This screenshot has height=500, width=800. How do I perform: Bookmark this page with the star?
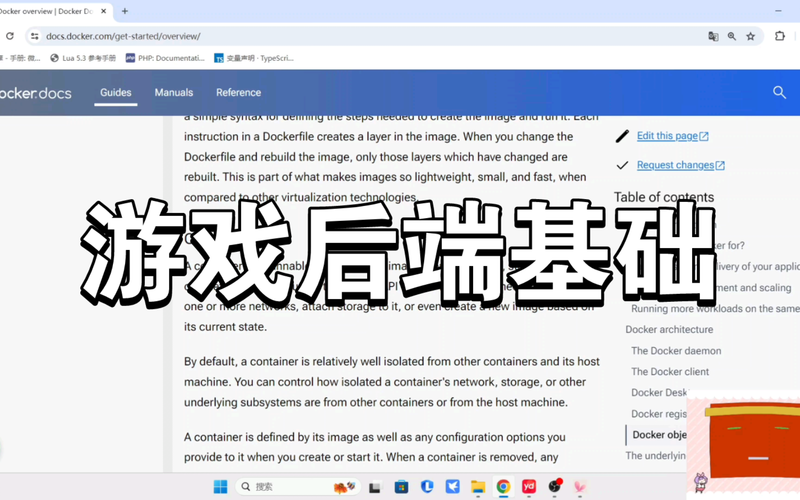751,36
